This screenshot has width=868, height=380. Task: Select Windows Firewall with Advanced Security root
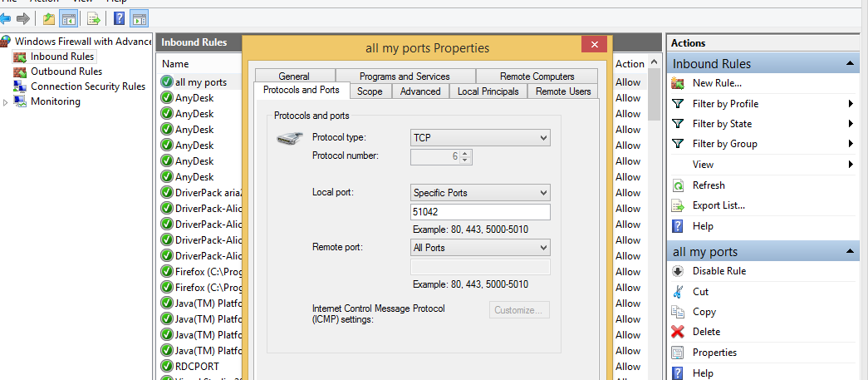[x=83, y=42]
